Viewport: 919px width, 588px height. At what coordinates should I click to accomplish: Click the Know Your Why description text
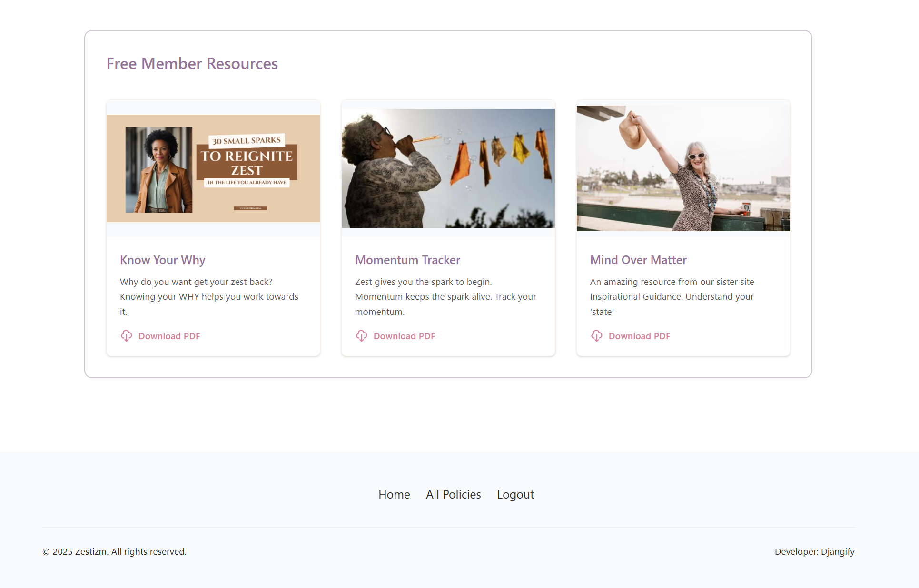[x=208, y=296]
